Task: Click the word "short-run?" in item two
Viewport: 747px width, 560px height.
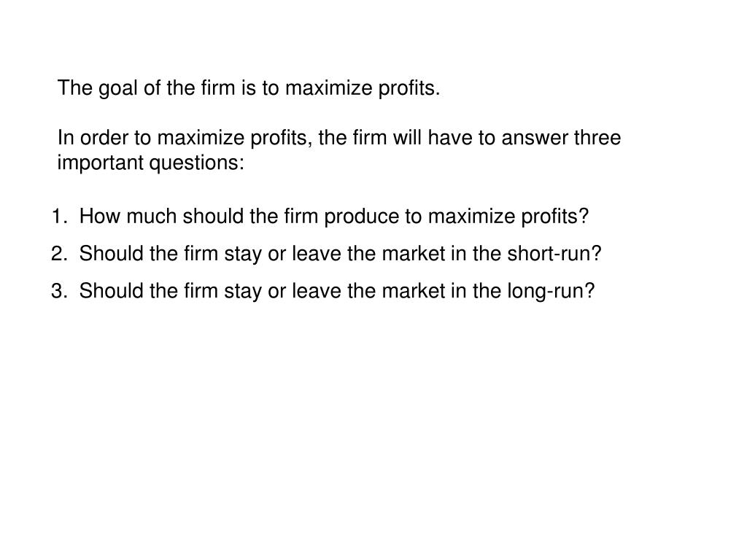Action: point(554,254)
